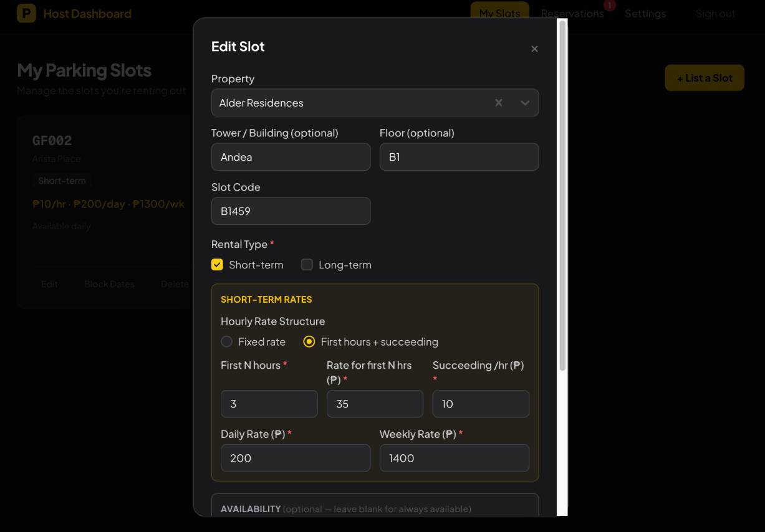Viewport: 765px width, 532px height.
Task: Open the My Slots tab
Action: [499, 13]
